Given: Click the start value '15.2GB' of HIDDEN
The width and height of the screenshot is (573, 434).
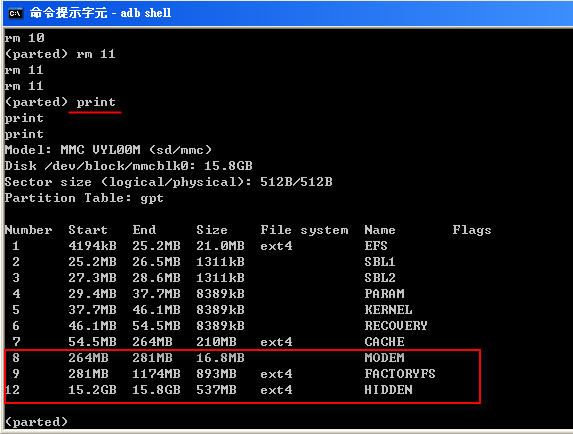Looking at the screenshot, I should coord(92,390).
